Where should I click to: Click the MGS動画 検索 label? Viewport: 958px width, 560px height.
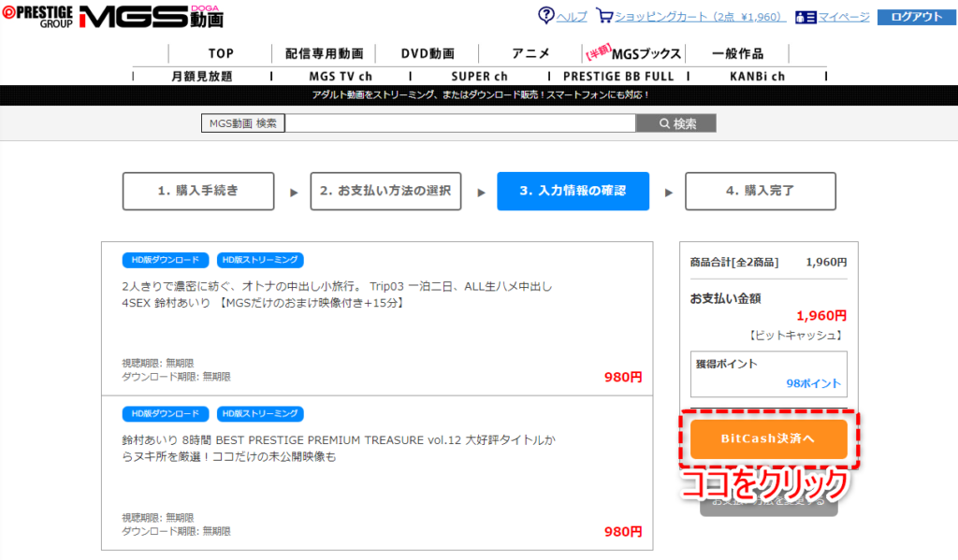click(243, 123)
